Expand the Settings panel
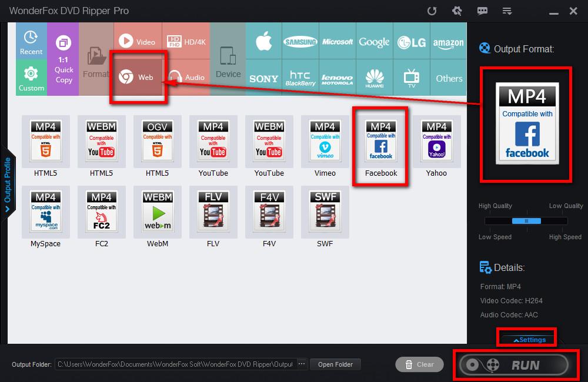 click(530, 340)
